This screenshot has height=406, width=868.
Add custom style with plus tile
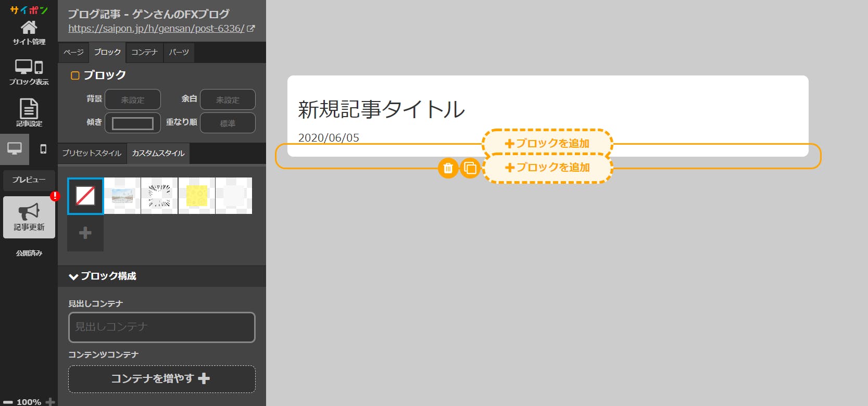click(85, 233)
